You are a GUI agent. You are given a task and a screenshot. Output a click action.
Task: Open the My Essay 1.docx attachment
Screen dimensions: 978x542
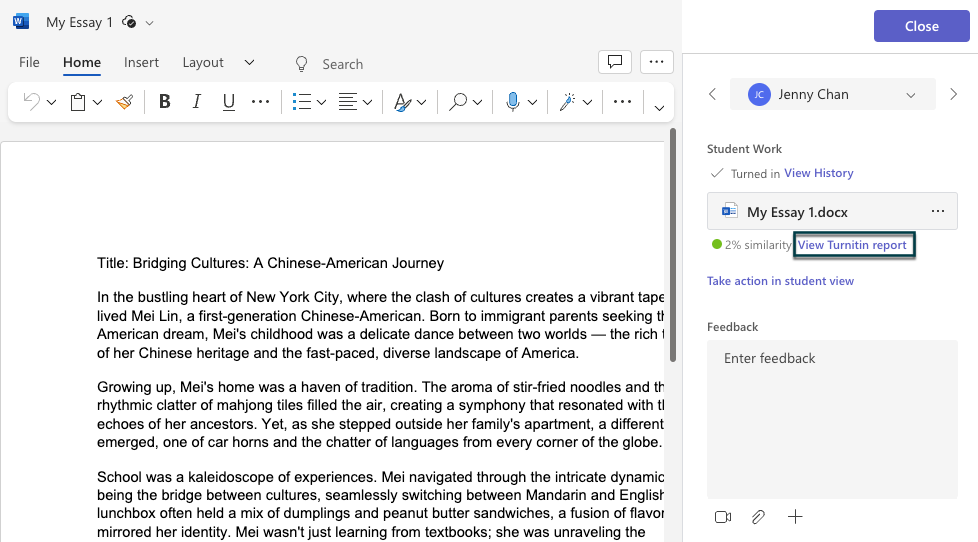coord(832,211)
